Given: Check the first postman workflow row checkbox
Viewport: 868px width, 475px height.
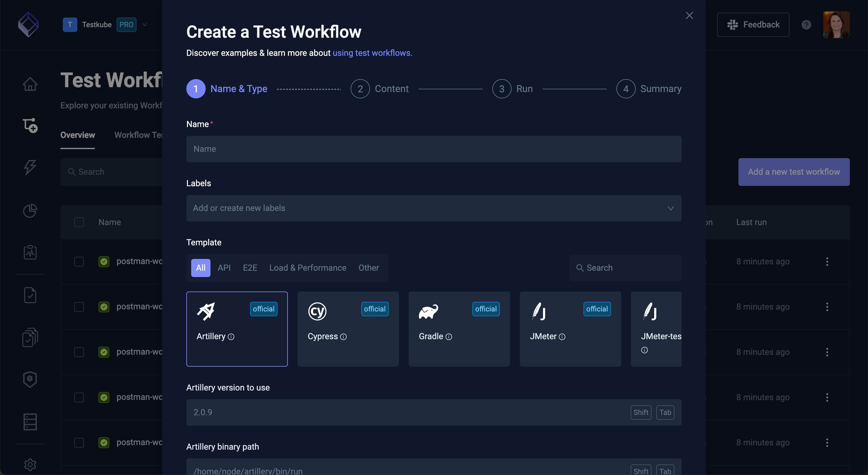Looking at the screenshot, I should (x=79, y=262).
